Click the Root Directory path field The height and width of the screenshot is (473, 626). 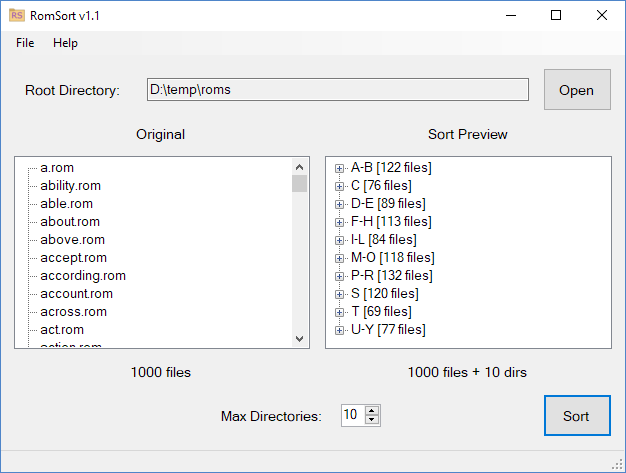tap(338, 89)
